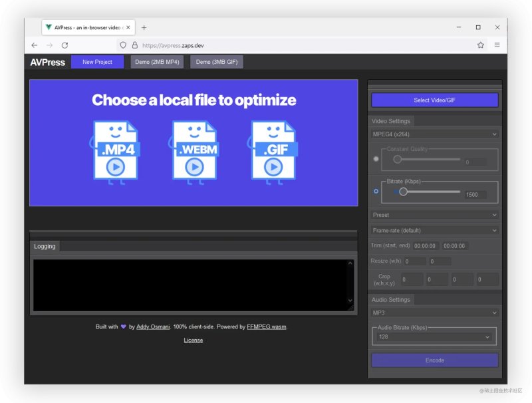Expand the Preset dropdown
Screen dimensions: 532x403
[x=434, y=215]
